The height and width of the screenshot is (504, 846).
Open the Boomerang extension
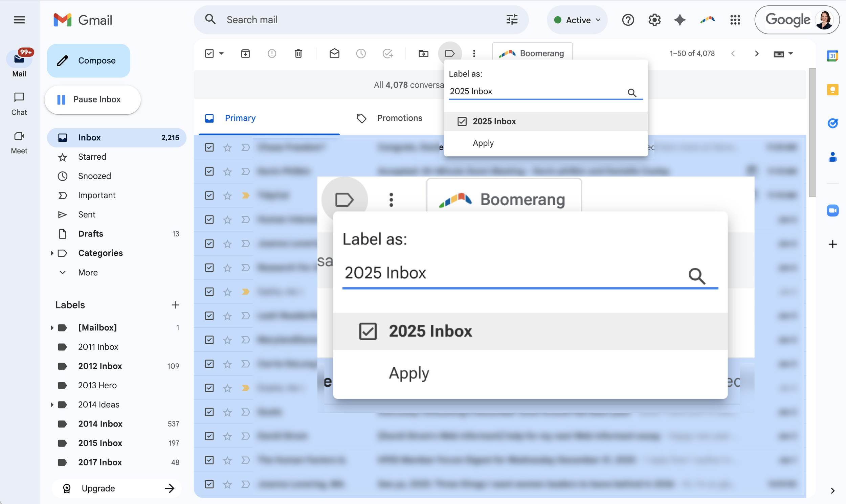click(532, 53)
